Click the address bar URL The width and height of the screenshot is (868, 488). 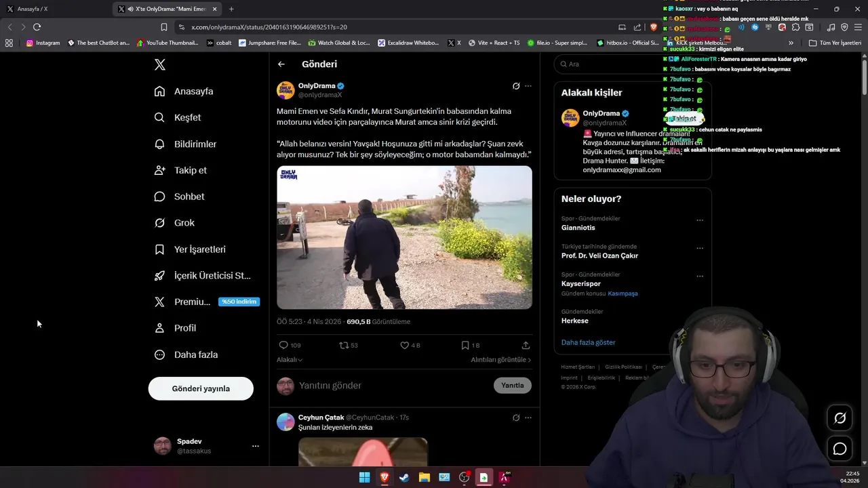click(x=269, y=27)
